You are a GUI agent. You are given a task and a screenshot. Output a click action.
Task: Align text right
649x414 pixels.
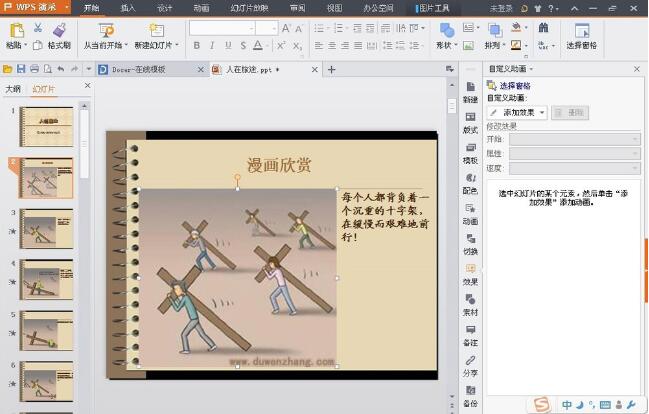345,45
